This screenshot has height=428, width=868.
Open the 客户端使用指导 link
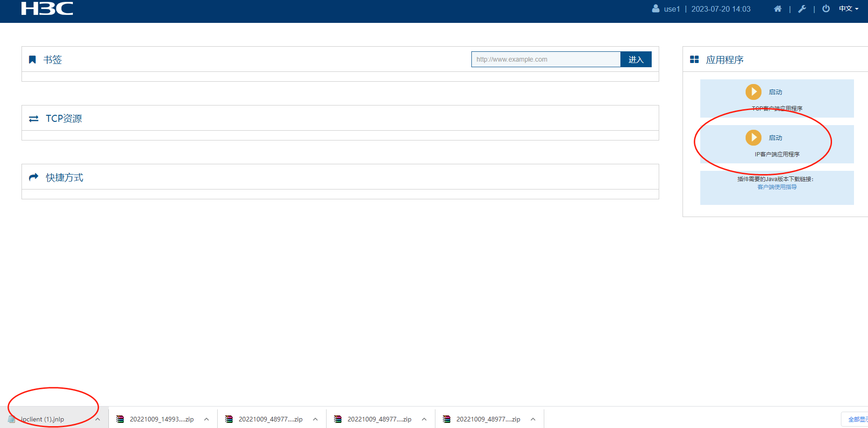click(x=777, y=187)
